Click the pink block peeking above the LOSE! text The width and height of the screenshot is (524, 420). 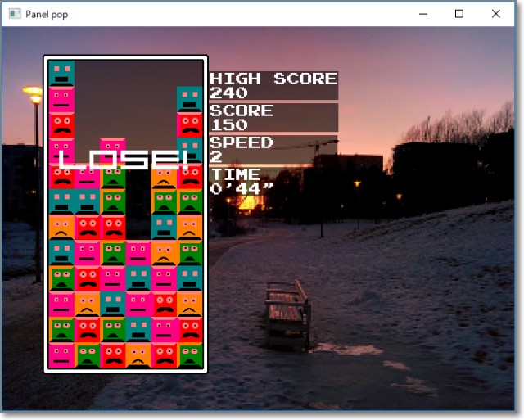coord(113,143)
